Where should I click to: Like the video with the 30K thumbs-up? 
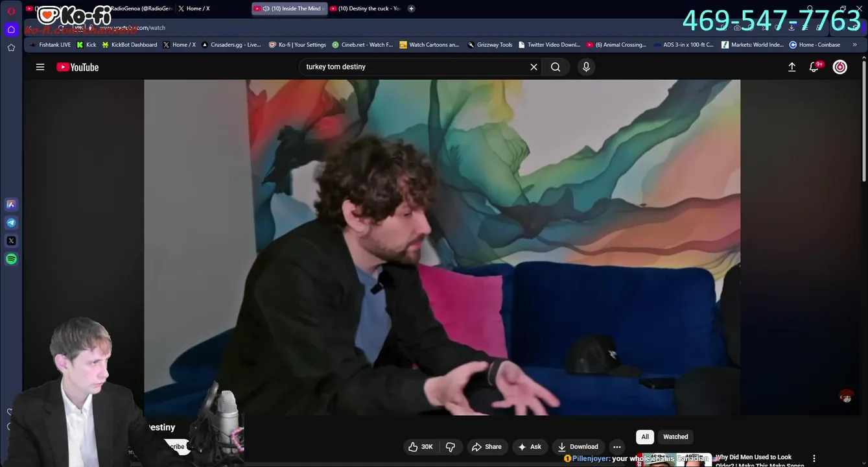pos(420,447)
